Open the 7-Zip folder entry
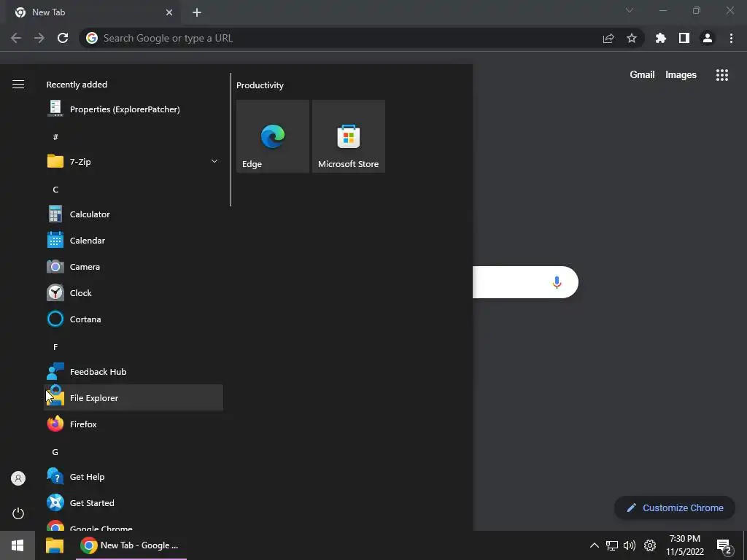Screen dimensions: 747x560 coord(133,161)
